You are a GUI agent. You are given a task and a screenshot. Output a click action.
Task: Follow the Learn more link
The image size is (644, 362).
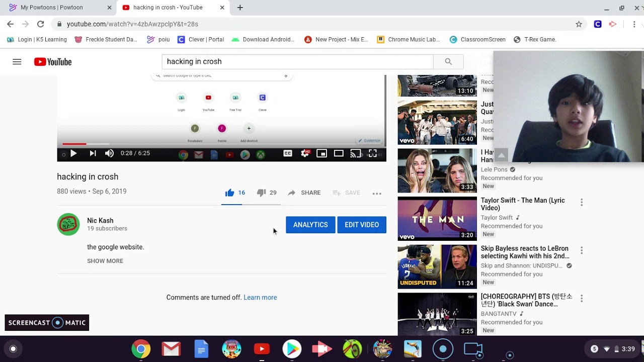point(260,298)
